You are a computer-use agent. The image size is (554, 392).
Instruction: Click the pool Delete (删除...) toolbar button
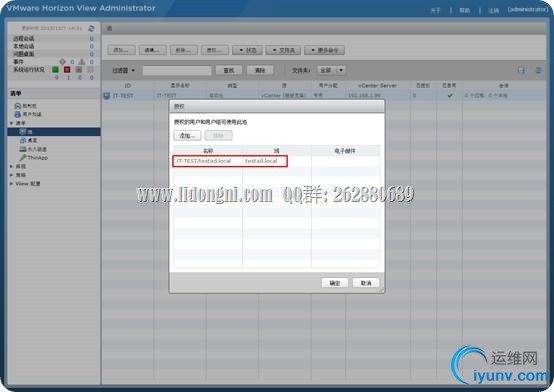point(184,50)
